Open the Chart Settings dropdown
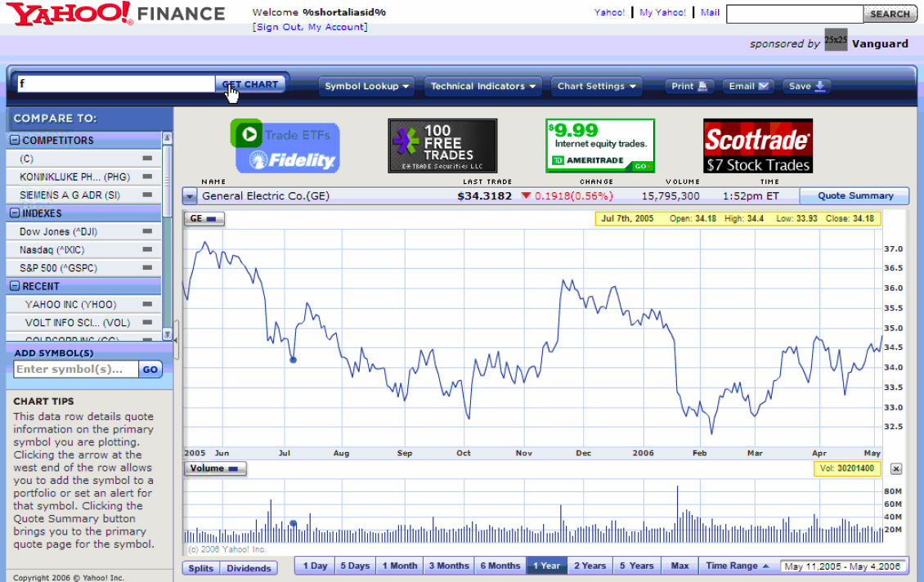 tap(597, 86)
